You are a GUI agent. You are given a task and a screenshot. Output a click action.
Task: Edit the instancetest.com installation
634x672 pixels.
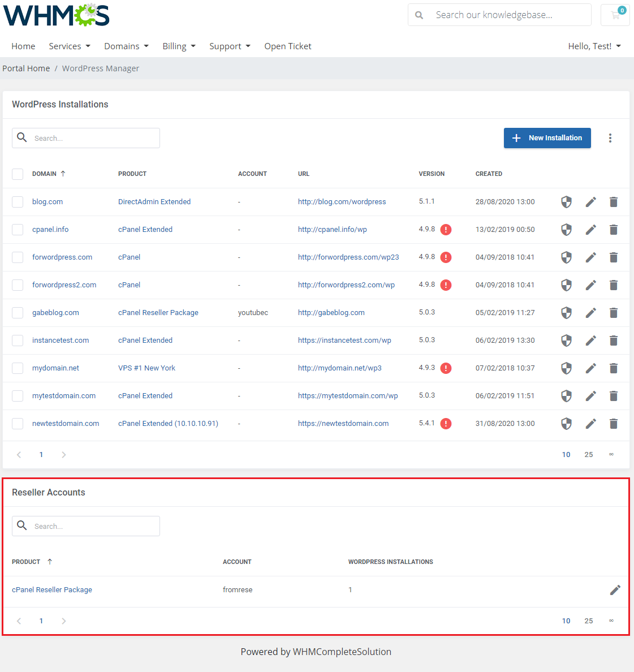[x=590, y=341]
